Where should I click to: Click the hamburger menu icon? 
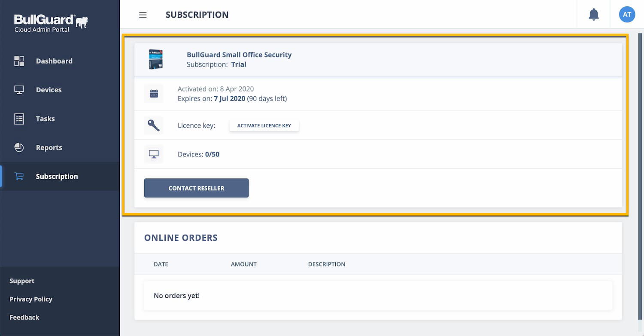click(x=143, y=15)
